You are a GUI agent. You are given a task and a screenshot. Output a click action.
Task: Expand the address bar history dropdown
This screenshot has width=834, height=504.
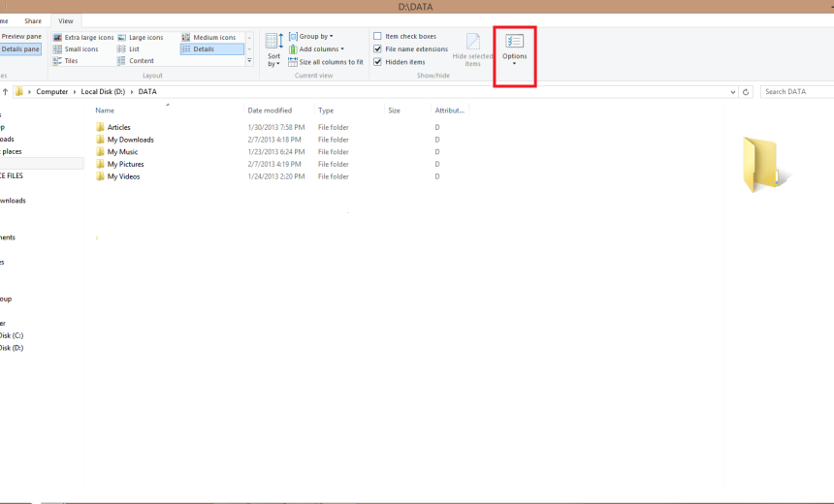tap(732, 92)
